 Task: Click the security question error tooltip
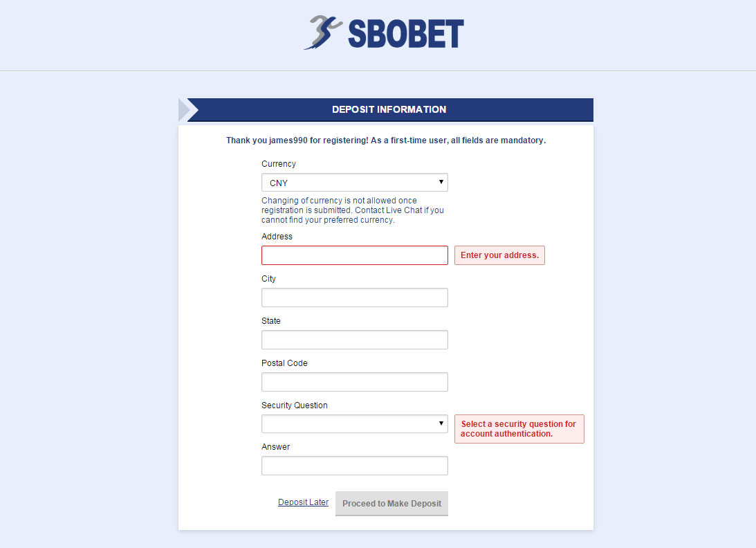point(519,429)
